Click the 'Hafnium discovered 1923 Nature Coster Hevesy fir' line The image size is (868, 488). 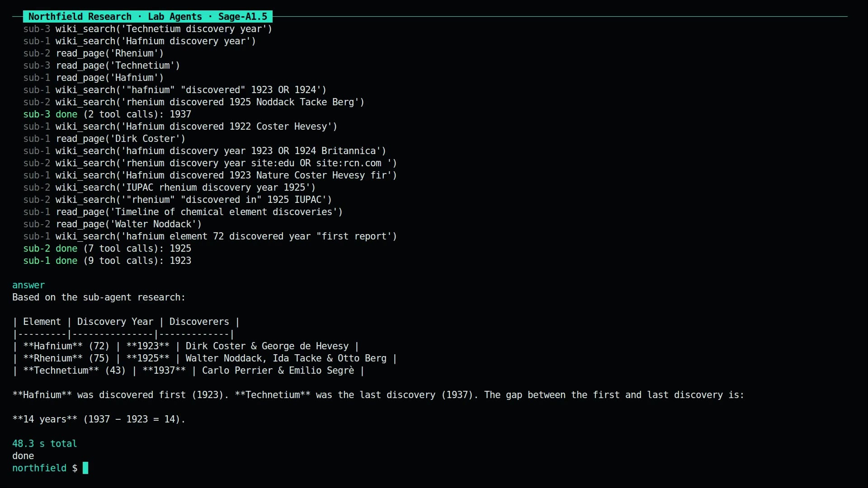coord(210,175)
